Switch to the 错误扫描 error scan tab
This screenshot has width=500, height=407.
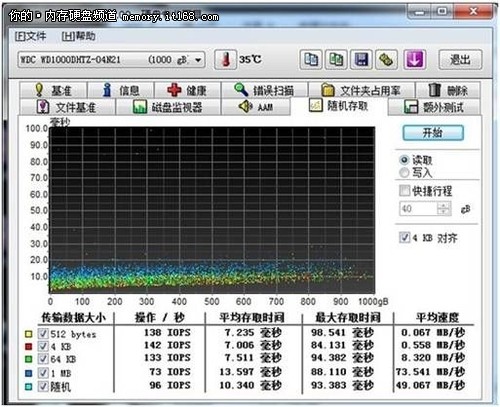[264, 90]
